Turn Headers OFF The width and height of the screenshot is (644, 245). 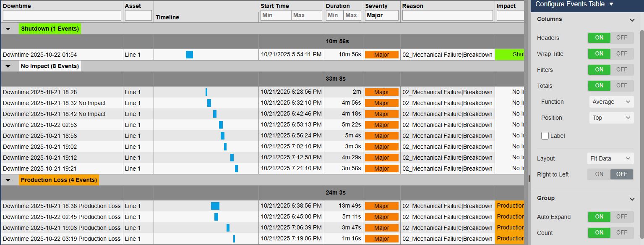[x=622, y=38]
